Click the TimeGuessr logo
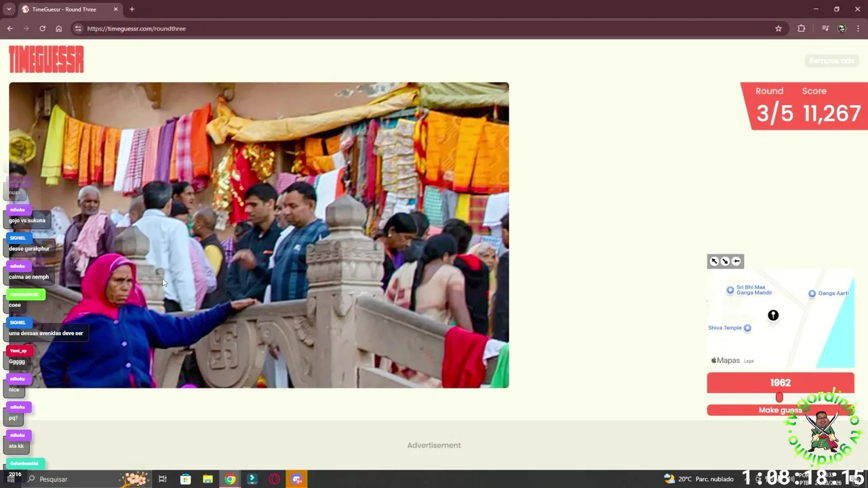 point(46,60)
